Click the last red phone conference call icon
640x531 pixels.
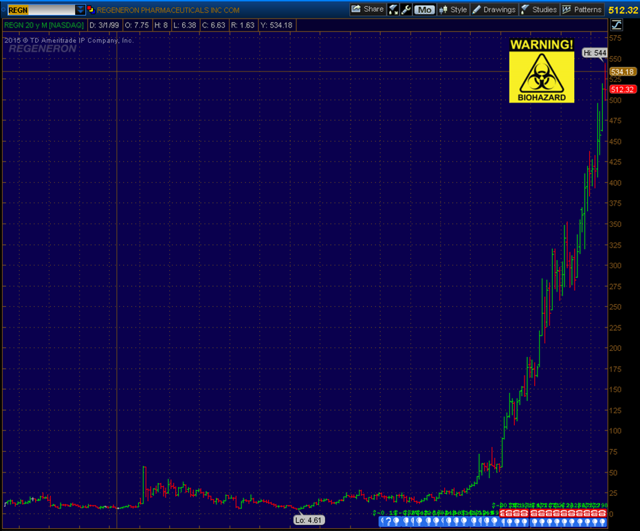(x=602, y=513)
